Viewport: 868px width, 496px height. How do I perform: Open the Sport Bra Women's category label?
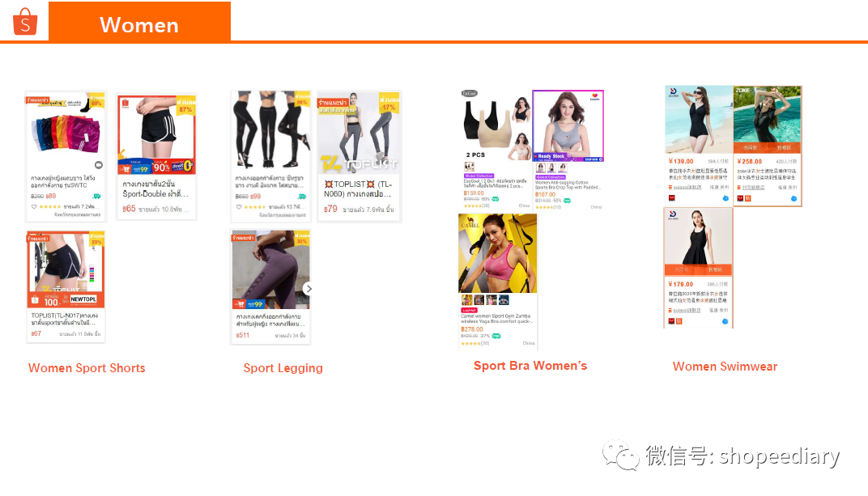(530, 366)
